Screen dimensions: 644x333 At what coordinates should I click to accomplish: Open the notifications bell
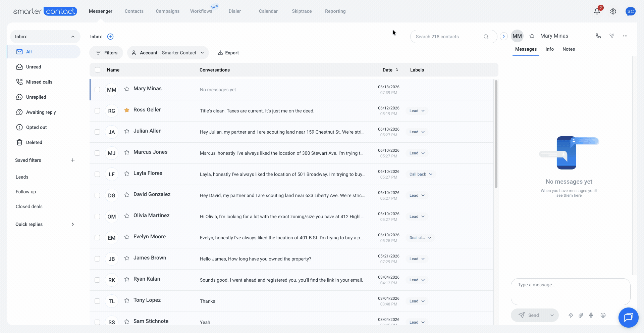coord(597,11)
